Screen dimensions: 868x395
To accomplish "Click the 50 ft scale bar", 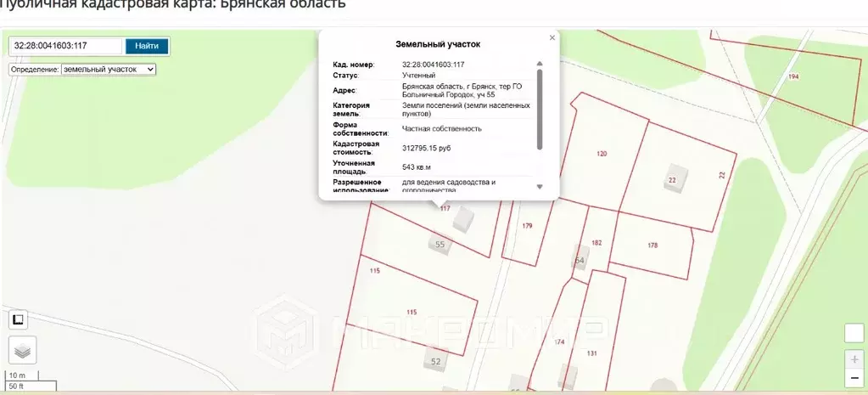I will [x=31, y=386].
